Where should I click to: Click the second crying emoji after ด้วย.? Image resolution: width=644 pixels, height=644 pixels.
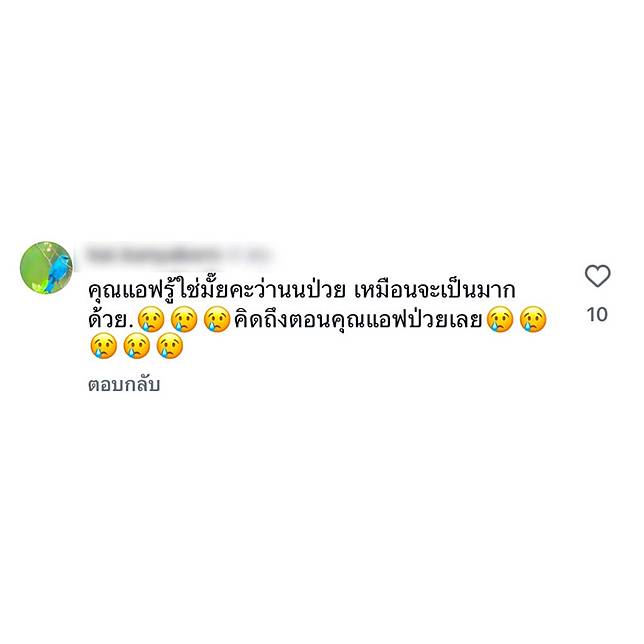(184, 319)
